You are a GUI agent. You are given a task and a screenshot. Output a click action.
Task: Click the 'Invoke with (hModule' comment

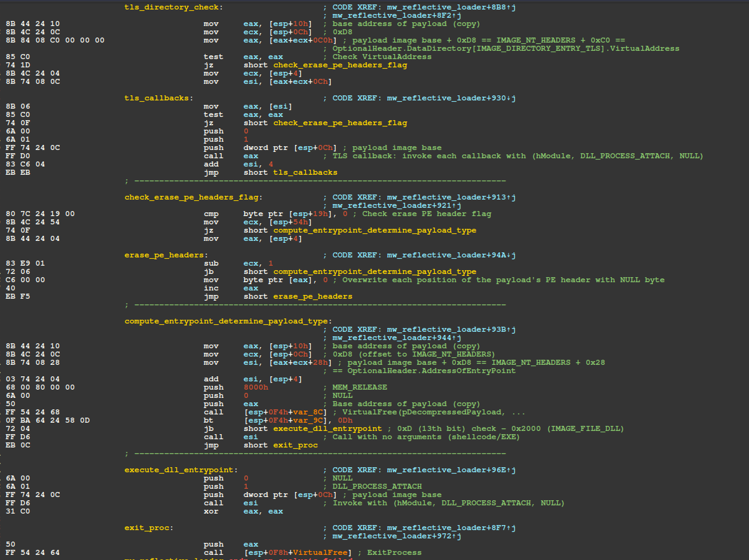click(448, 503)
